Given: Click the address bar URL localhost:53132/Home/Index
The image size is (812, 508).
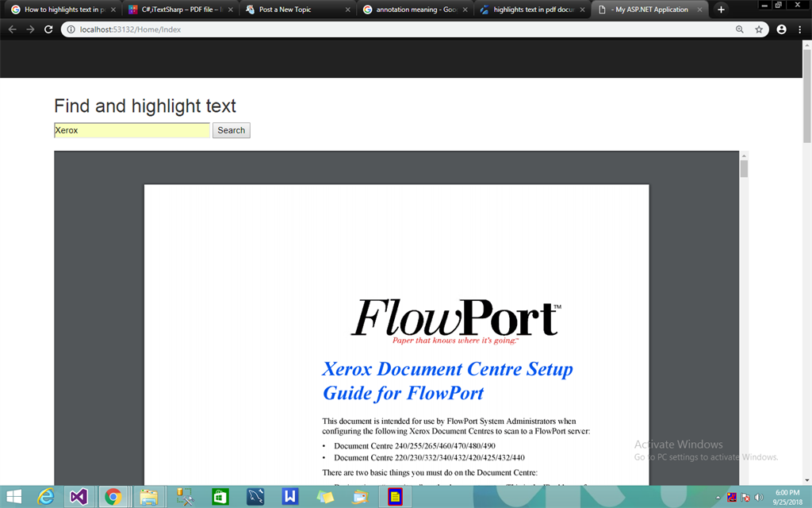Looking at the screenshot, I should 130,29.
